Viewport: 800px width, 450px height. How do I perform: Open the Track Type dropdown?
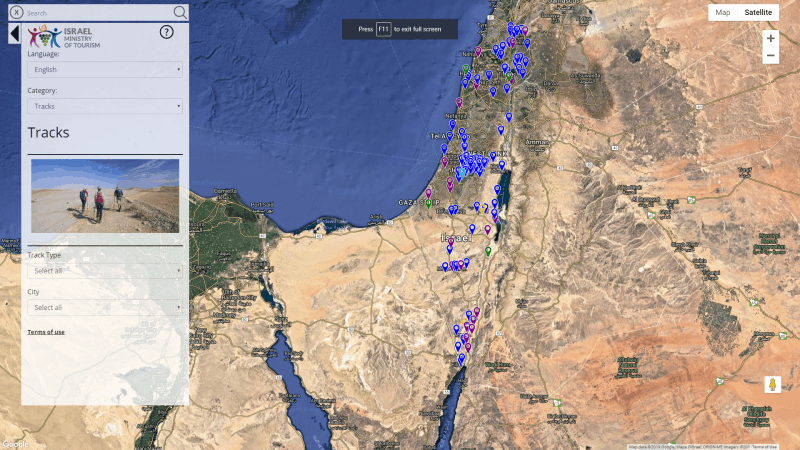coord(105,271)
